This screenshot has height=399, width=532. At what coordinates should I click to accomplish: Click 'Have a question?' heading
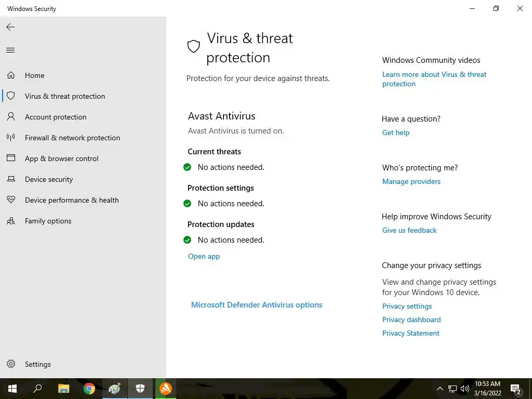(411, 119)
